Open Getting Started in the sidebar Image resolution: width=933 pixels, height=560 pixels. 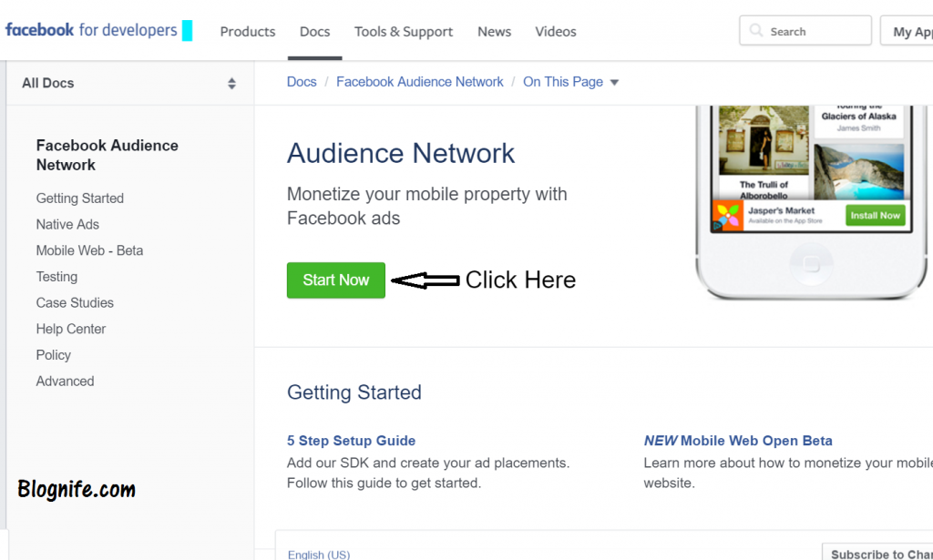[80, 198]
